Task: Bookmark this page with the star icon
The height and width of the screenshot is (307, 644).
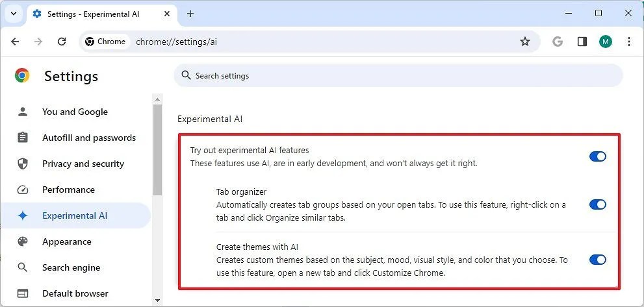Action: tap(525, 42)
